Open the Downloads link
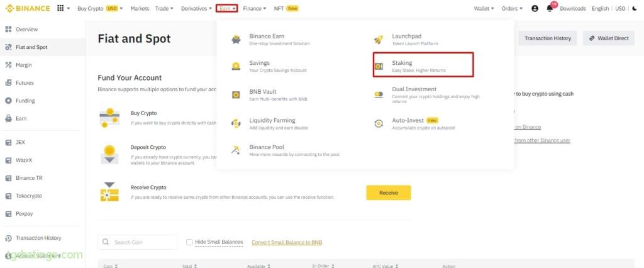Viewport: 644px width, 268px height. [572, 8]
